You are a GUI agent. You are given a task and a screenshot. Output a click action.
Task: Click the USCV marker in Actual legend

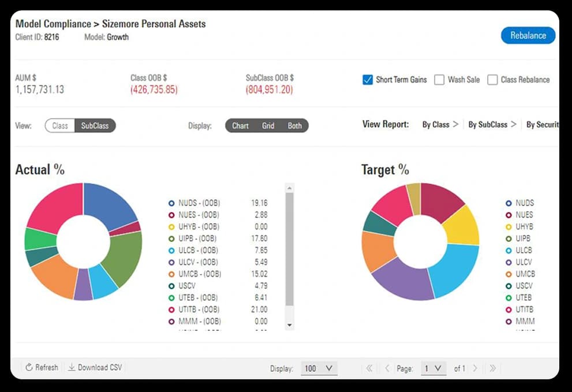point(171,286)
